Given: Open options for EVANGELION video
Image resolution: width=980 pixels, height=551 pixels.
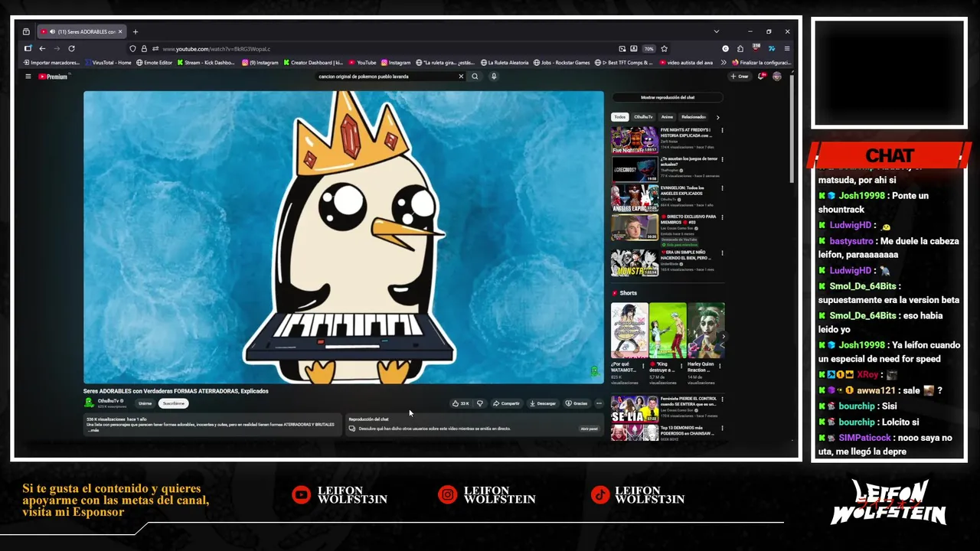Looking at the screenshot, I should pyautogui.click(x=722, y=188).
